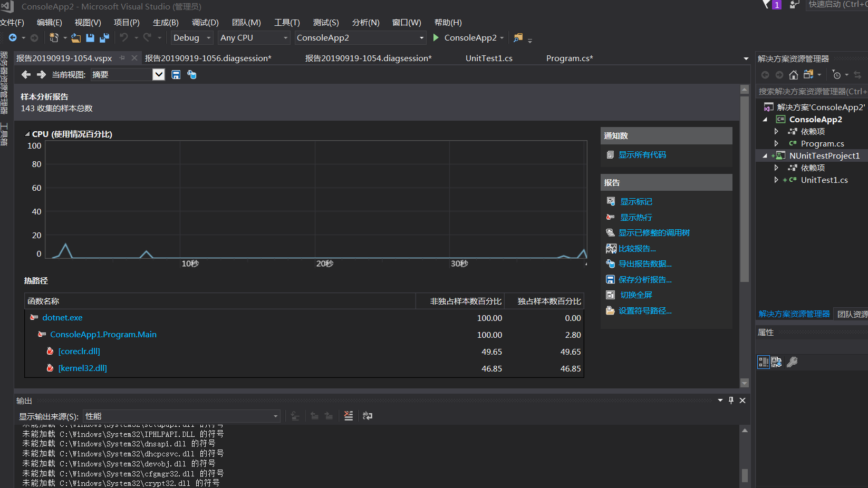The height and width of the screenshot is (488, 868).
Task: Open the 当前视图 摘要 view dropdown
Action: point(159,75)
